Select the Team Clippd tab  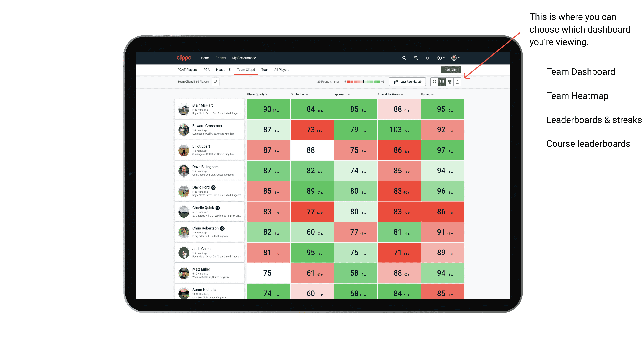(x=247, y=69)
